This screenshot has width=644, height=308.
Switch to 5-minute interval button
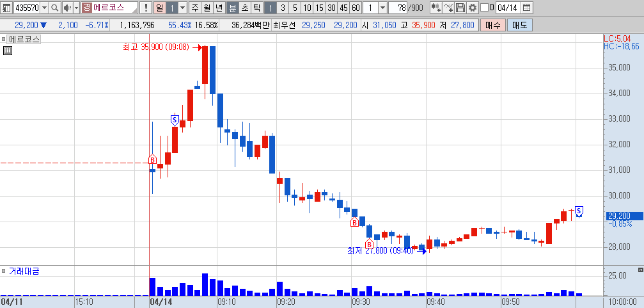(295, 8)
